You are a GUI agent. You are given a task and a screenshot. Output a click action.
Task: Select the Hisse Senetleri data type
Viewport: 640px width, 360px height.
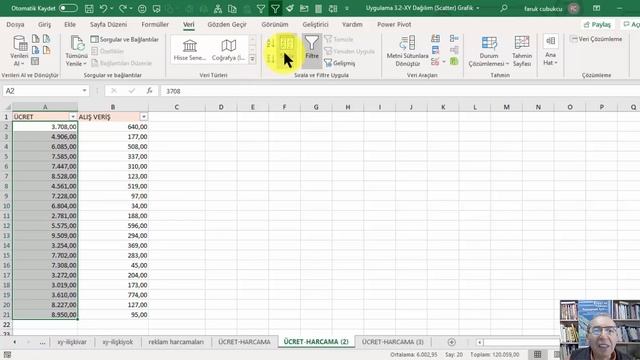[189, 50]
